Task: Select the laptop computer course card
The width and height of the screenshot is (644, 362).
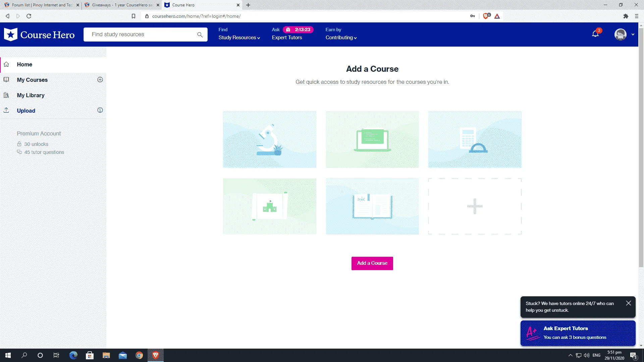Action: point(372,139)
